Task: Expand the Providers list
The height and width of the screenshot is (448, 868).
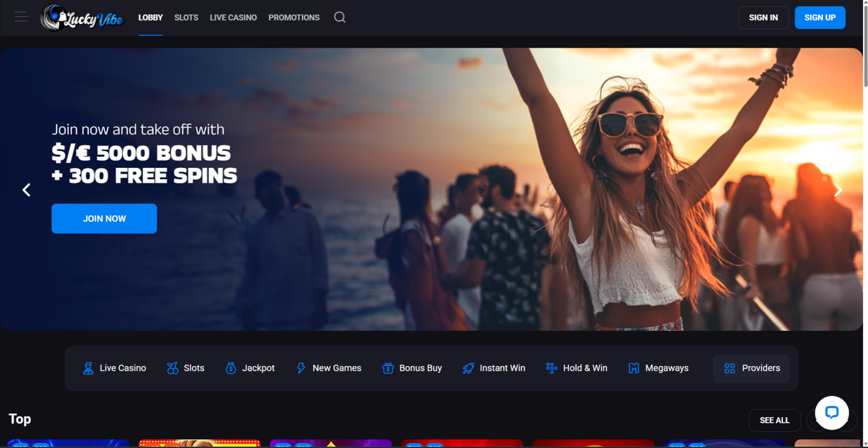Action: tap(751, 368)
